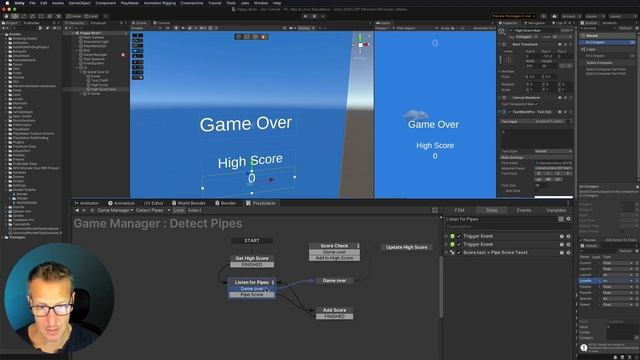
Task: Open the Rect Transform anchor presets
Action: click(508, 60)
